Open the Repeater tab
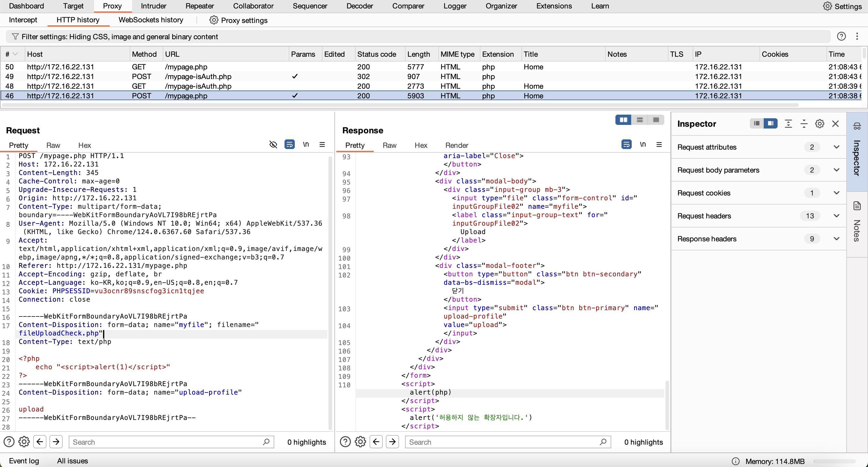This screenshot has width=868, height=467. click(x=200, y=6)
